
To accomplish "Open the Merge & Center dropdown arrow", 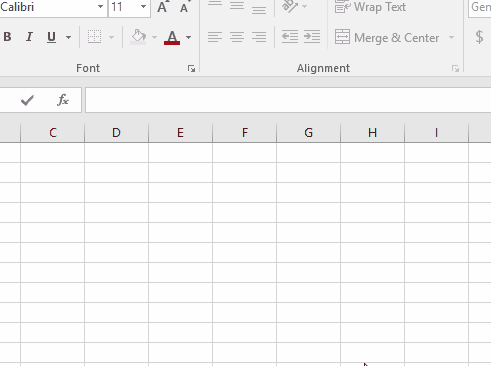I will [x=451, y=37].
